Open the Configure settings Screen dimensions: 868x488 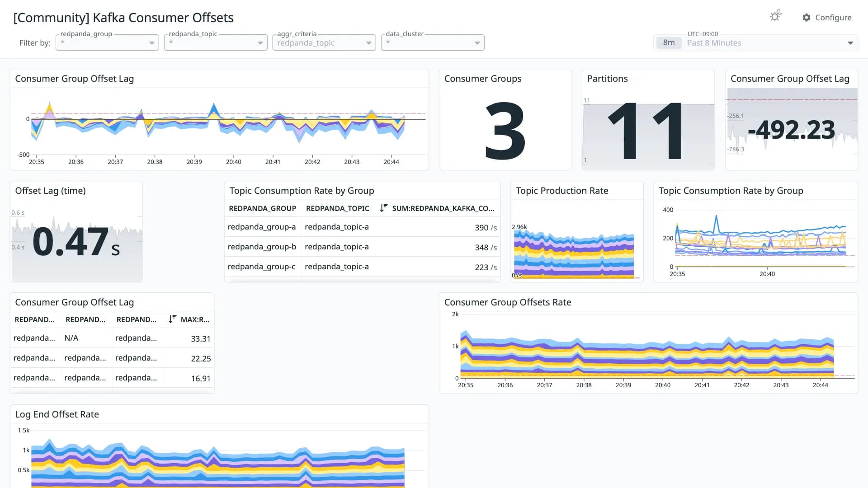[827, 17]
